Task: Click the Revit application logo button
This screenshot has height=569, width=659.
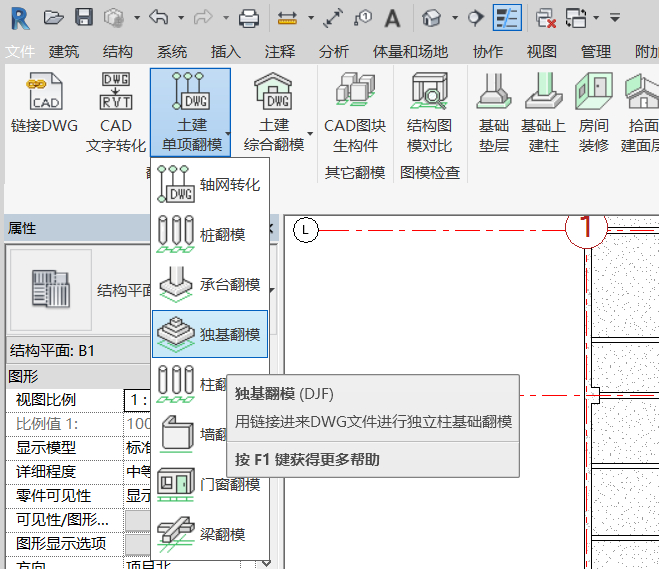Action: click(20, 18)
